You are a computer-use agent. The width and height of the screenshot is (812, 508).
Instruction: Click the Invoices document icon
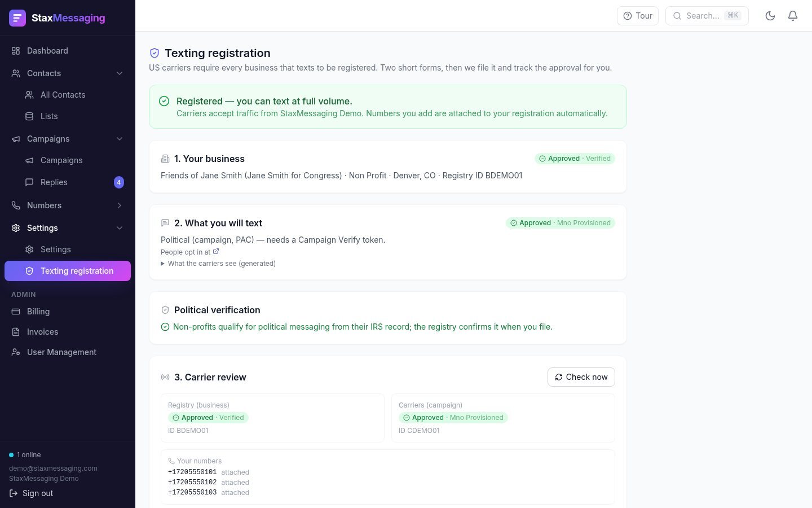(x=16, y=332)
